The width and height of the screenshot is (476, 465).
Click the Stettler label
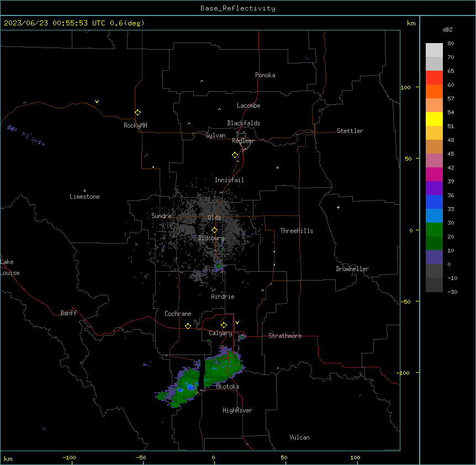(350, 131)
